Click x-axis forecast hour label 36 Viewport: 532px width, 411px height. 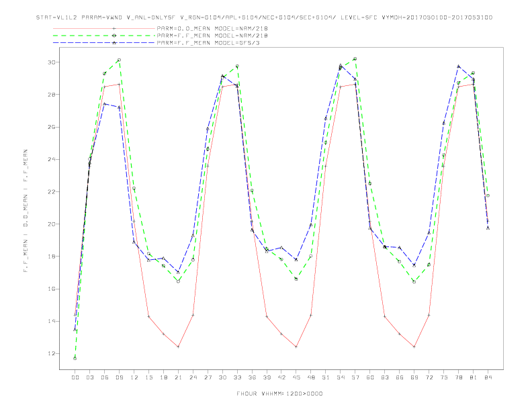click(252, 377)
